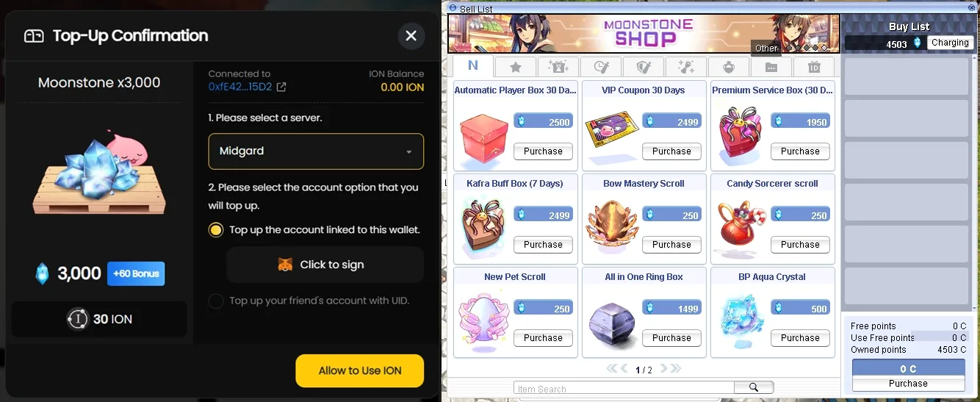Open the folder category tab
Screen dimensions: 980x402
[x=771, y=67]
